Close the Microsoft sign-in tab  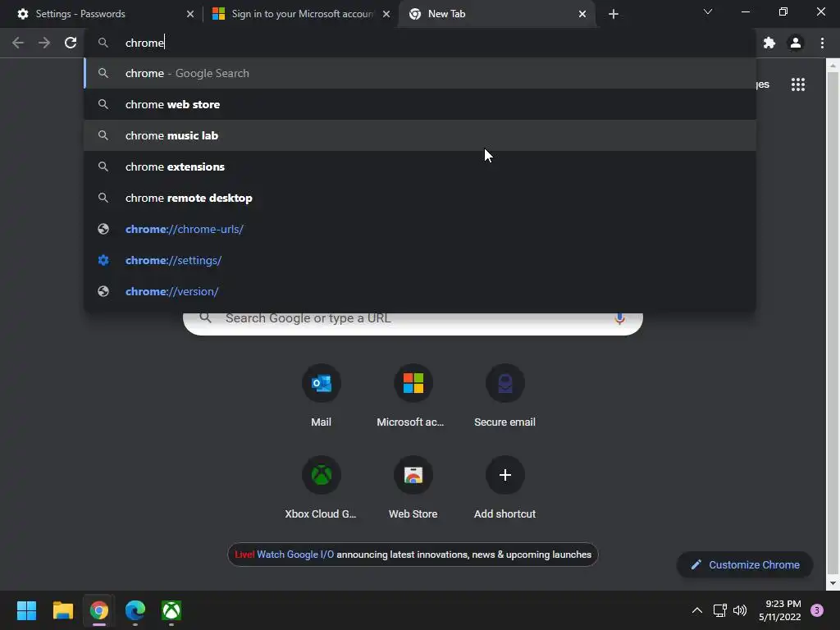pyautogui.click(x=386, y=14)
